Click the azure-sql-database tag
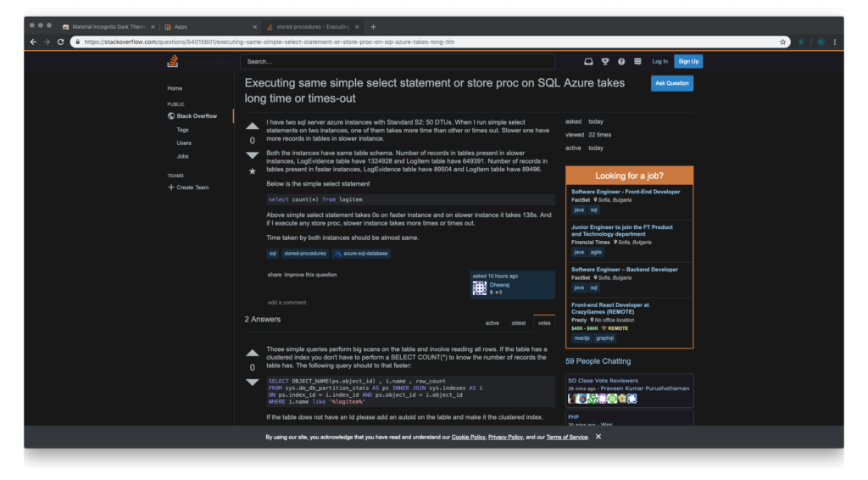Image resolution: width=868 pixels, height=480 pixels. pos(361,254)
